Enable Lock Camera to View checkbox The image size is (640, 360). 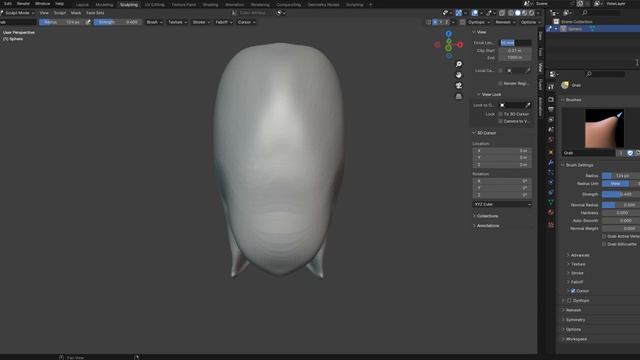click(500, 121)
